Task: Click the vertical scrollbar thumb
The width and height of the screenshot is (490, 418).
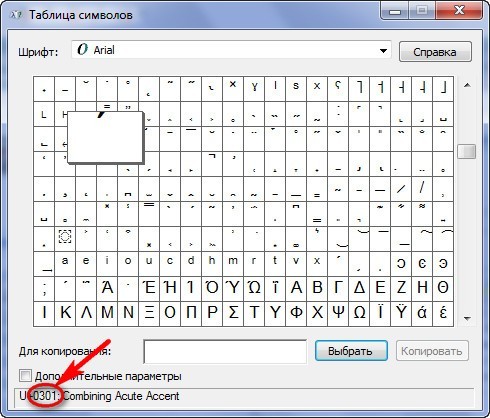Action: click(x=467, y=152)
